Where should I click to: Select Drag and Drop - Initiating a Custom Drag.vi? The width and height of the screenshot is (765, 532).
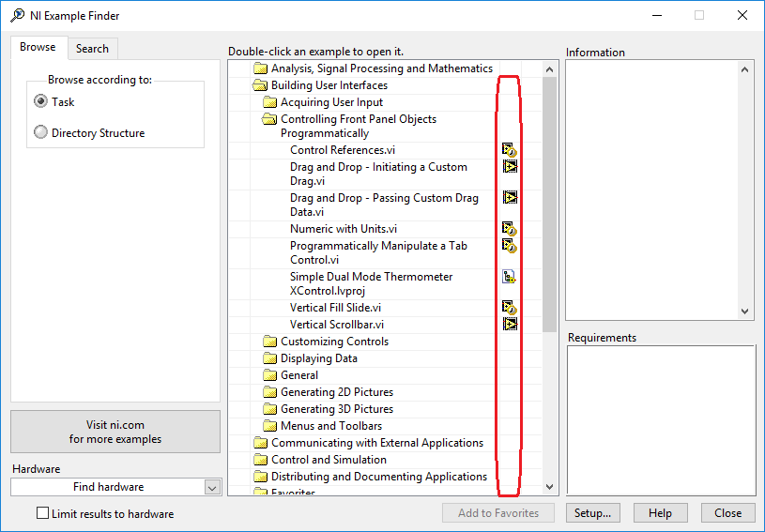[378, 175]
